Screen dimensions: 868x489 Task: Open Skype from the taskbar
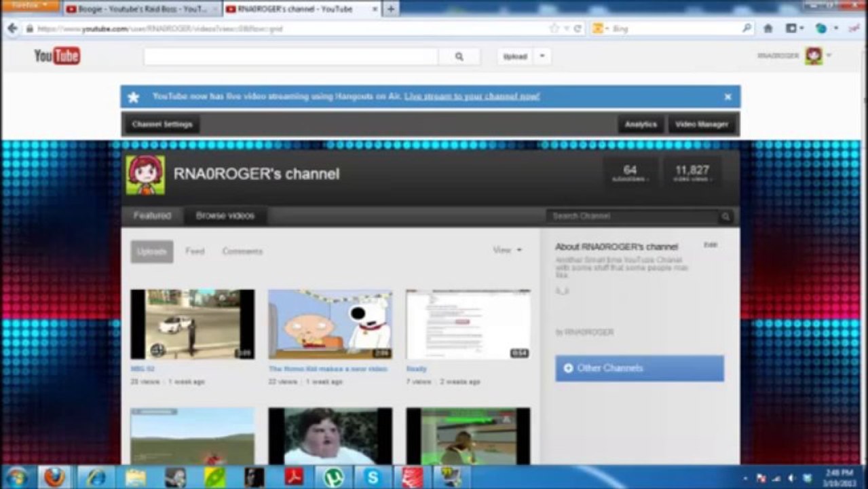pyautogui.click(x=373, y=477)
